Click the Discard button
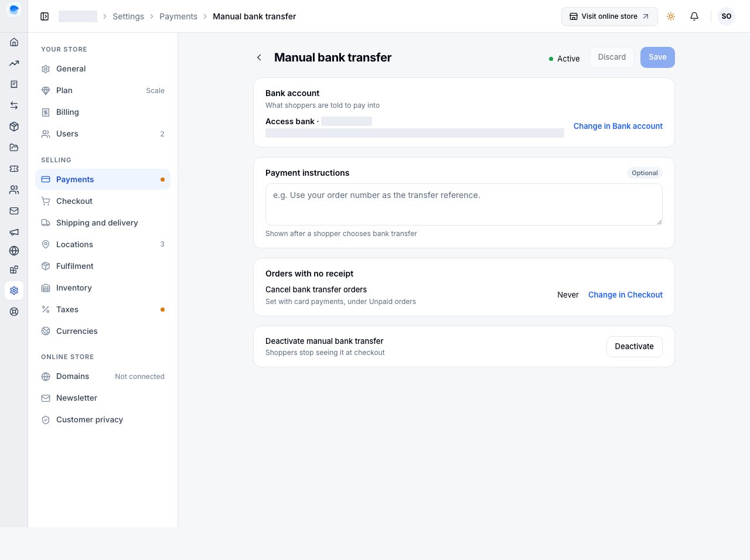Screen dimensions: 750x560 pyautogui.click(x=612, y=57)
